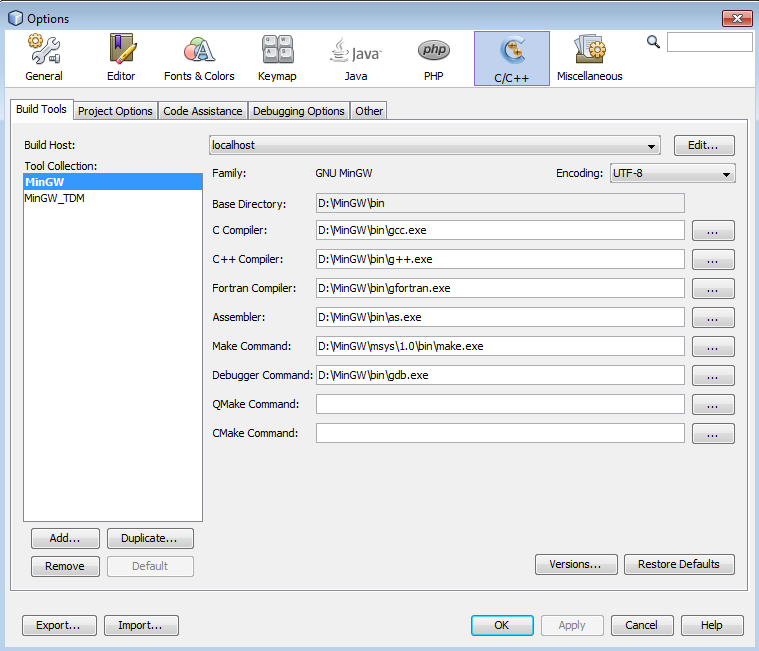Image resolution: width=759 pixels, height=651 pixels.
Task: Browse for the C++ Compiler executable
Action: pyautogui.click(x=713, y=259)
